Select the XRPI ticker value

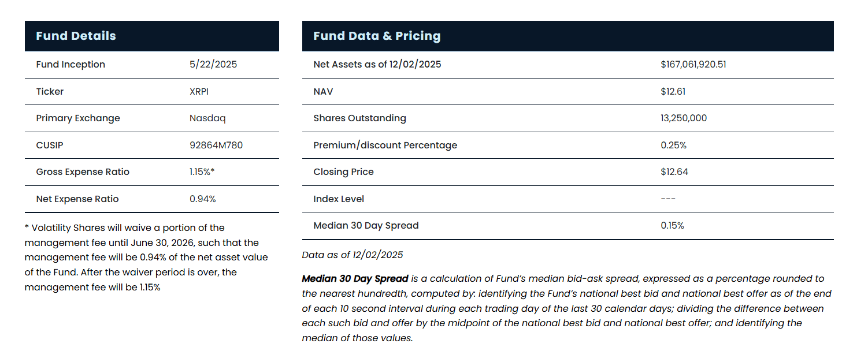(199, 91)
